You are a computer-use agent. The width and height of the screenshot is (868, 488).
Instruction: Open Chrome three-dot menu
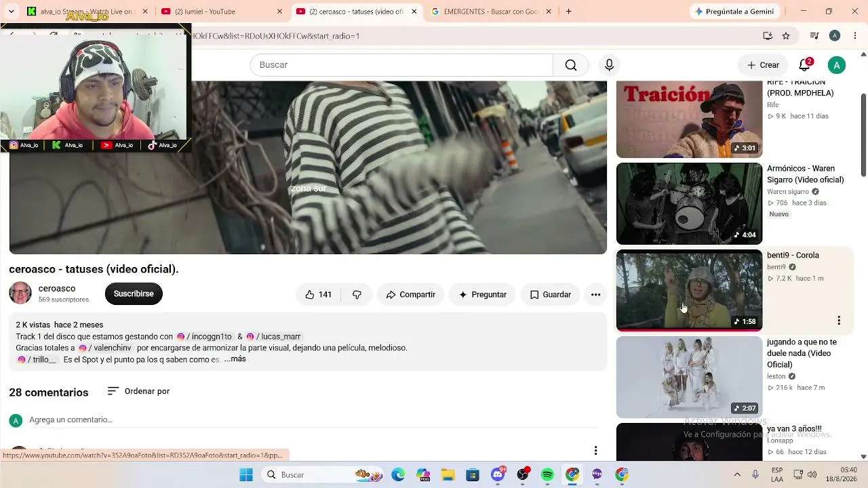coord(855,36)
